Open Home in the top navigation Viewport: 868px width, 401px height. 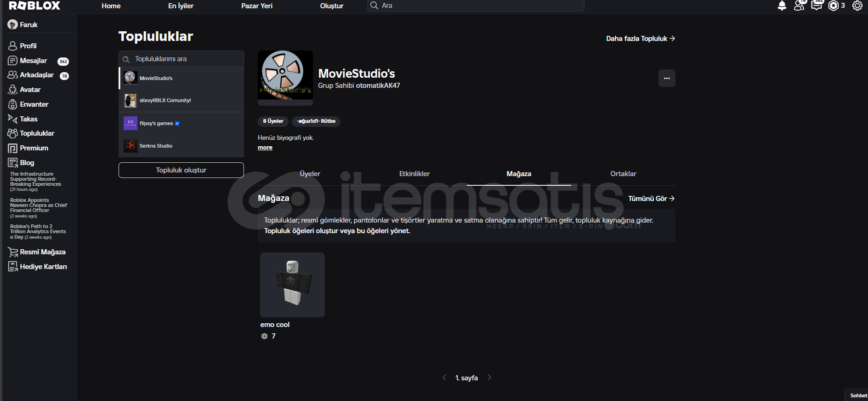(x=111, y=6)
